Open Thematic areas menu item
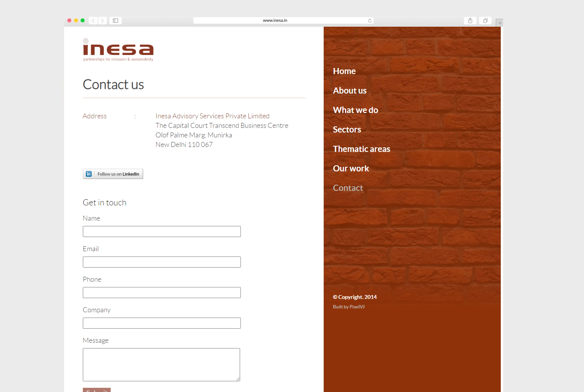584x392 pixels. [x=361, y=149]
